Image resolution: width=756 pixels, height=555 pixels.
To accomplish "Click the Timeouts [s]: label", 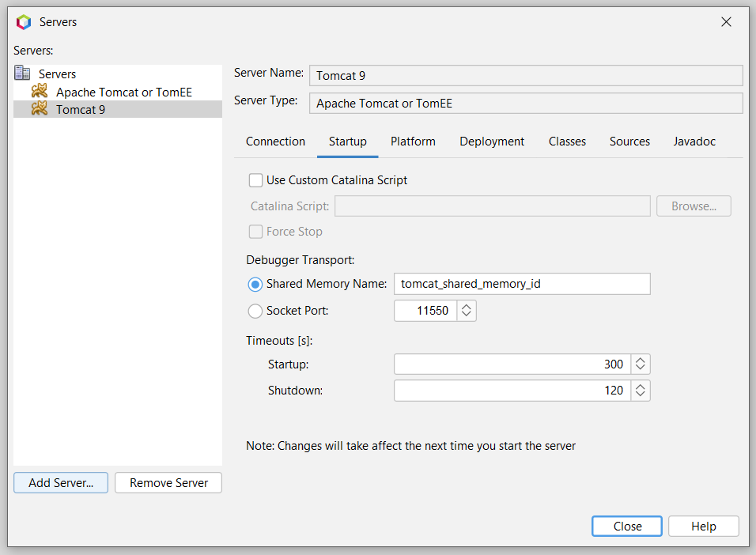I will coord(279,341).
